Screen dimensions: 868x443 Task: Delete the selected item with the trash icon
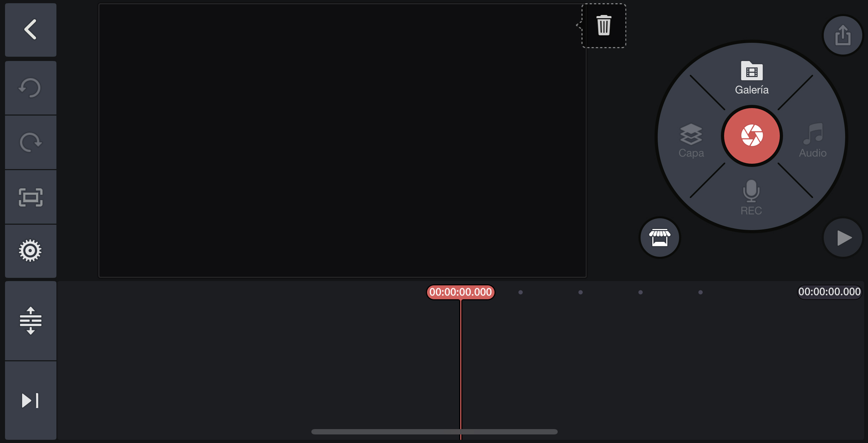[604, 25]
